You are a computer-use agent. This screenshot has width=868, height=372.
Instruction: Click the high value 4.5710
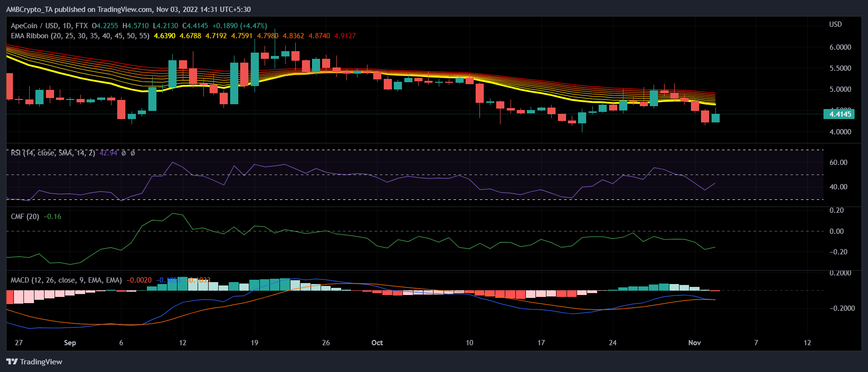coord(138,26)
